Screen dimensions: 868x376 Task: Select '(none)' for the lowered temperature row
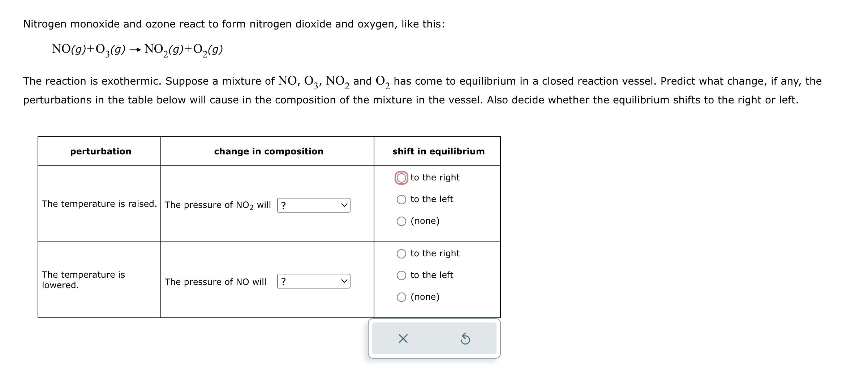click(x=401, y=296)
